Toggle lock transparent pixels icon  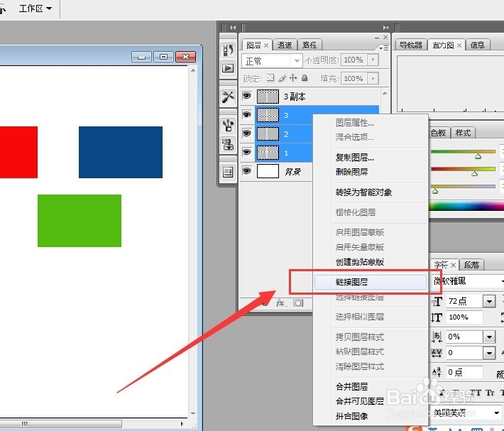point(270,78)
